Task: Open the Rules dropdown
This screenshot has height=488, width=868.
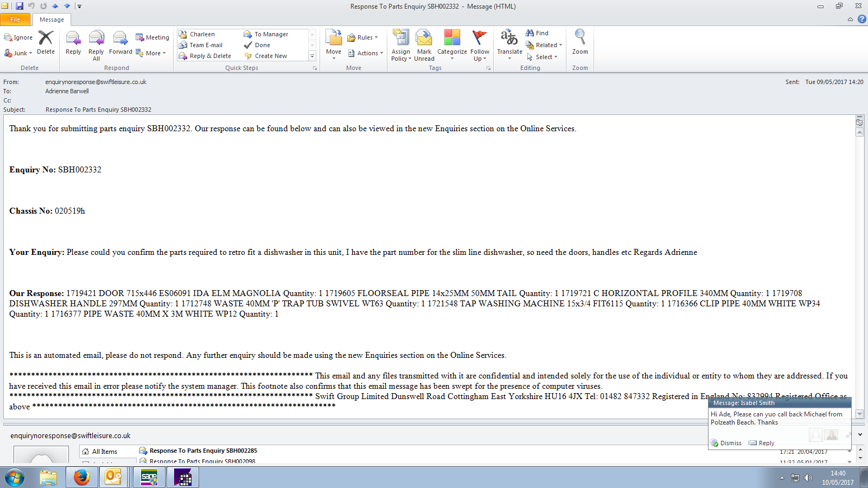Action: (362, 37)
